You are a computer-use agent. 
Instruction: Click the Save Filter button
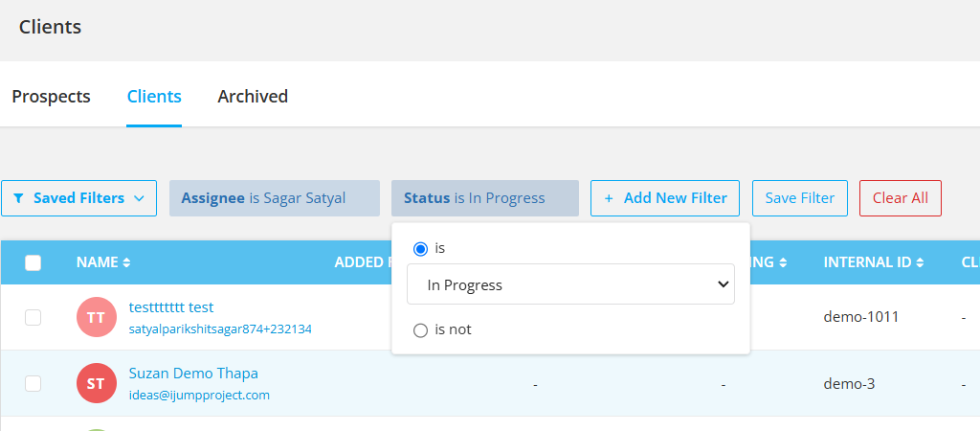[x=800, y=198]
